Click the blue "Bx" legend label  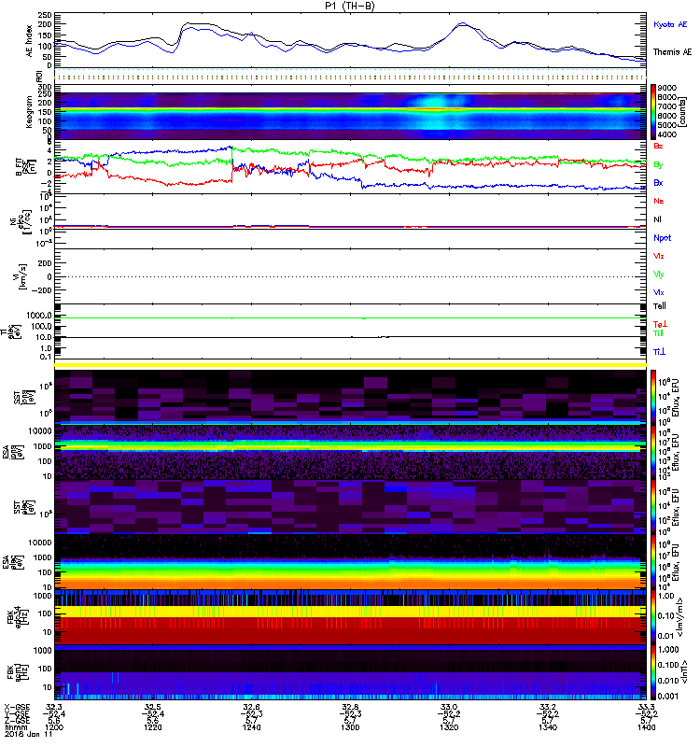click(x=658, y=183)
